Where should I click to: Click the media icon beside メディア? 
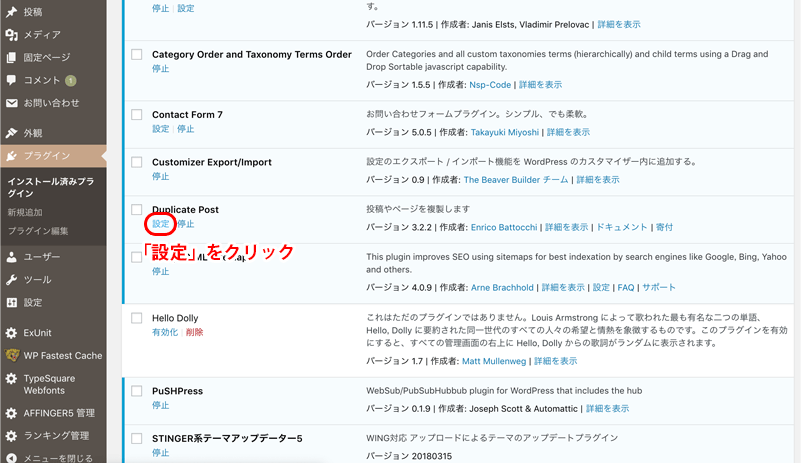coord(11,35)
